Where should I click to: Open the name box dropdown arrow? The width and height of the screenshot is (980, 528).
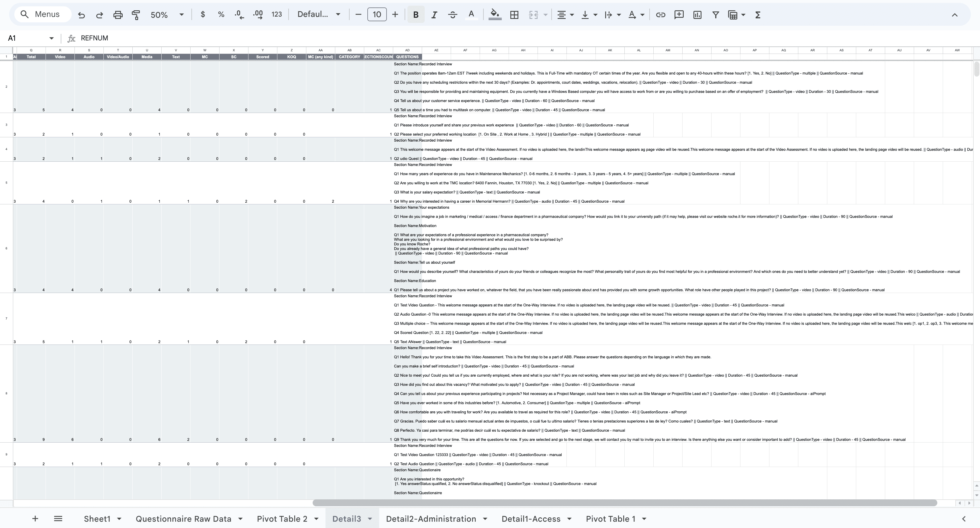click(51, 38)
